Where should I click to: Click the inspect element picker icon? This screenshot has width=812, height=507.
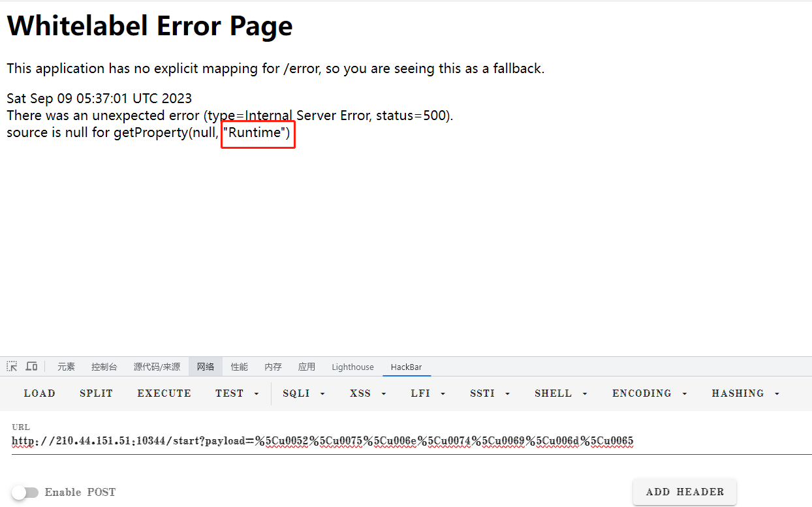pyautogui.click(x=12, y=367)
